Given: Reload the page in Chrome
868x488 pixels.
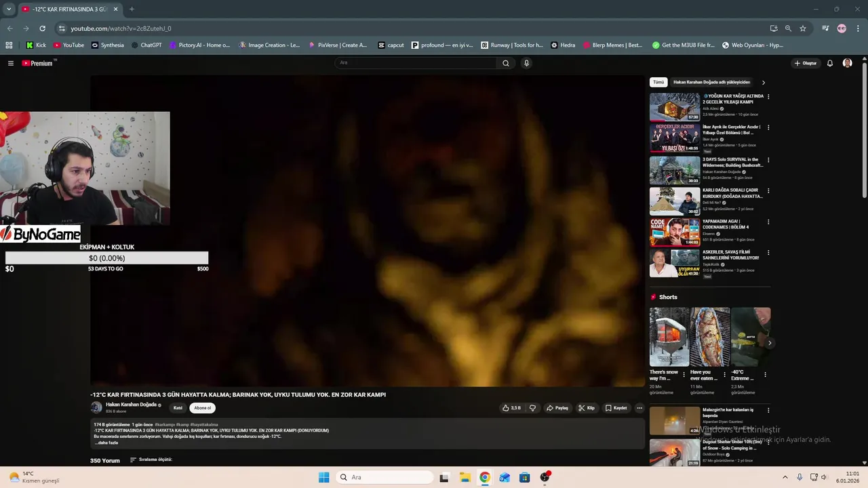Looking at the screenshot, I should pos(42,28).
